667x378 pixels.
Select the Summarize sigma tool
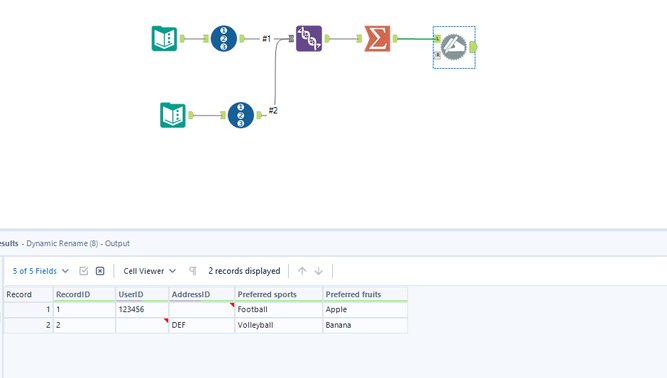(x=377, y=39)
